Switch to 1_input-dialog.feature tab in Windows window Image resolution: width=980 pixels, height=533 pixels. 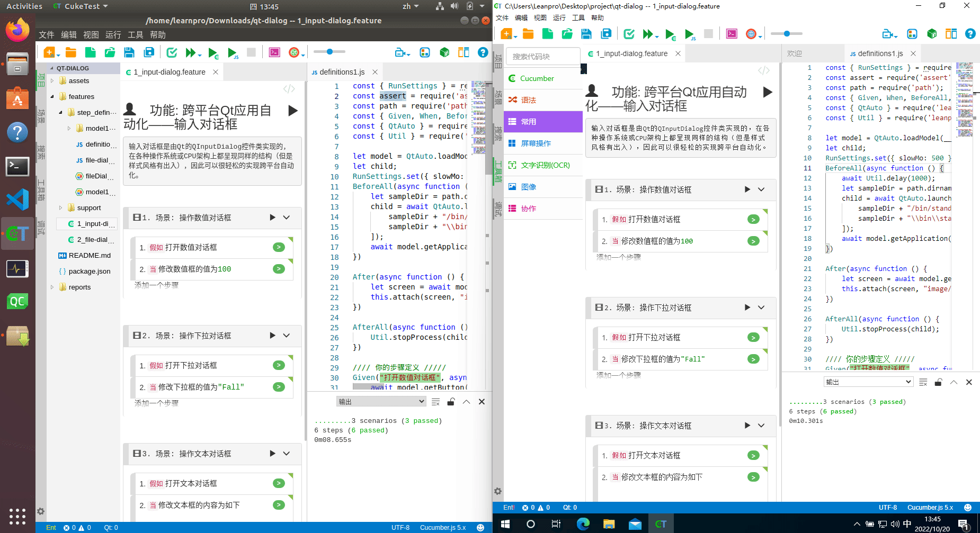coord(632,53)
